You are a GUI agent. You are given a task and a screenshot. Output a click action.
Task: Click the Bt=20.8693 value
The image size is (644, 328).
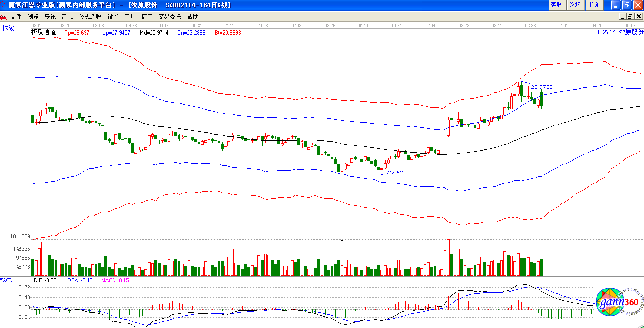click(x=228, y=33)
